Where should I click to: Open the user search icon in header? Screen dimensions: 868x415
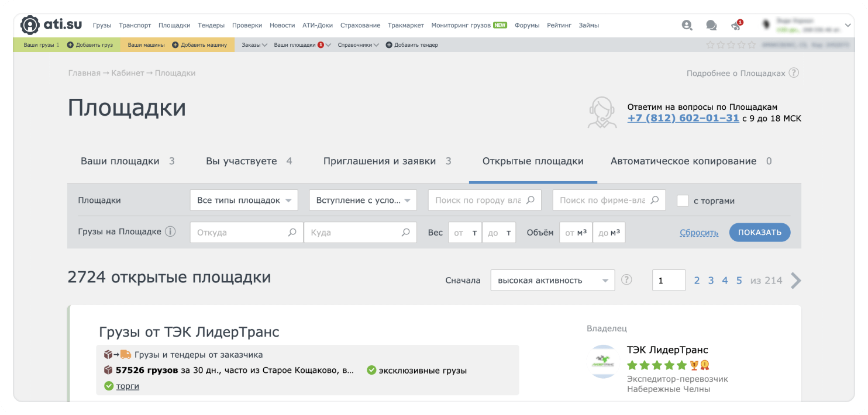pos(687,25)
